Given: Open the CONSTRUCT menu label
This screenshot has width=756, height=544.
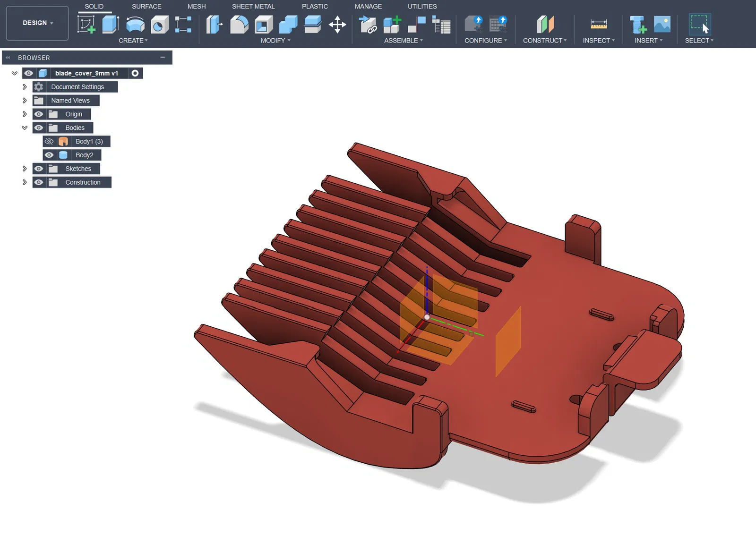Looking at the screenshot, I should click(544, 41).
